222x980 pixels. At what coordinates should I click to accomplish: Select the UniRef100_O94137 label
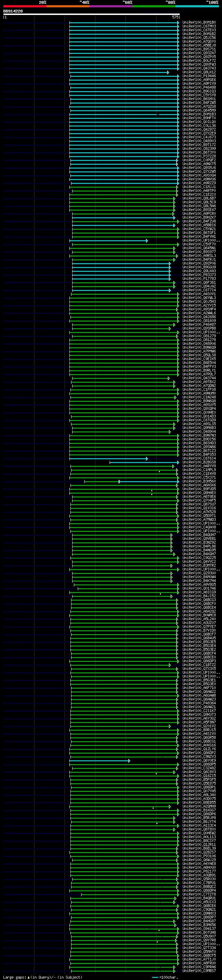[x=199, y=929]
